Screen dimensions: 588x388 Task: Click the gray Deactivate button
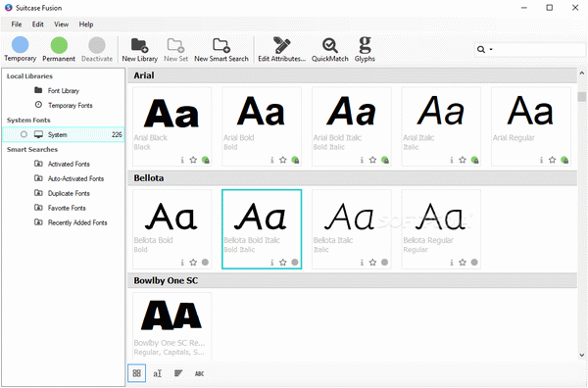[97, 49]
